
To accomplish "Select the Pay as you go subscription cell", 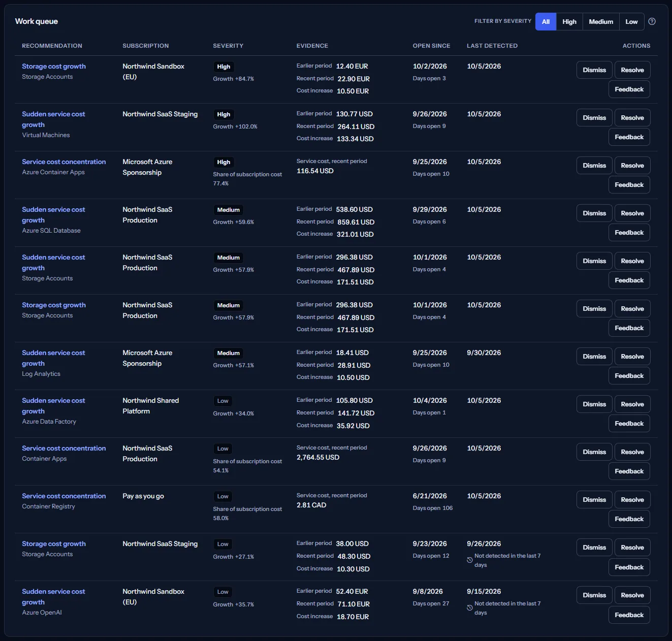I will pyautogui.click(x=143, y=496).
